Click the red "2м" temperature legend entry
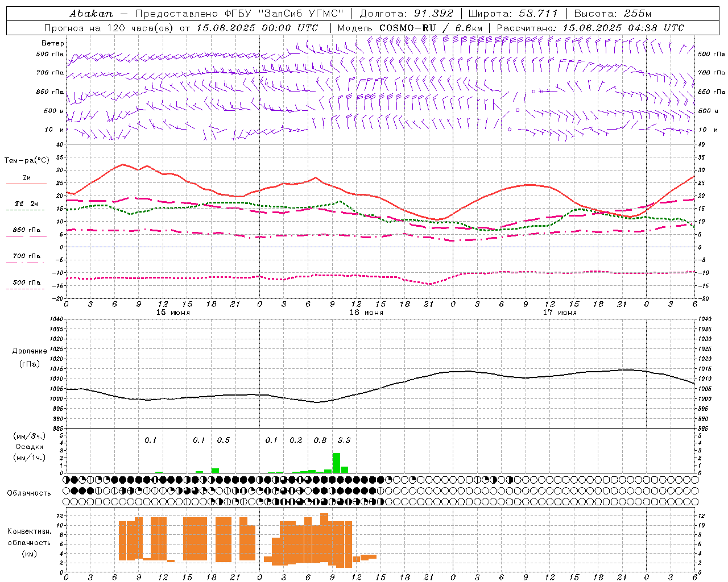This screenshot has height=582, width=728. click(27, 178)
